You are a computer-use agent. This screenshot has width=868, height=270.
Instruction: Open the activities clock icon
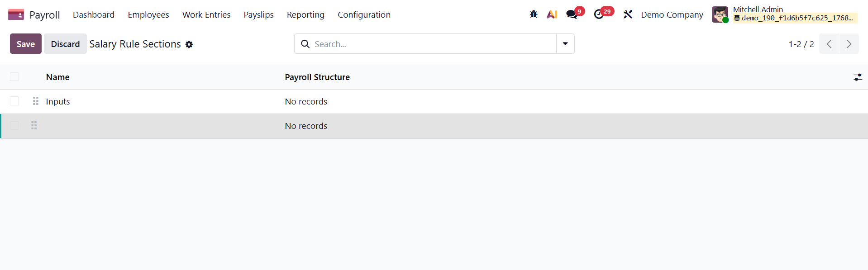click(599, 14)
